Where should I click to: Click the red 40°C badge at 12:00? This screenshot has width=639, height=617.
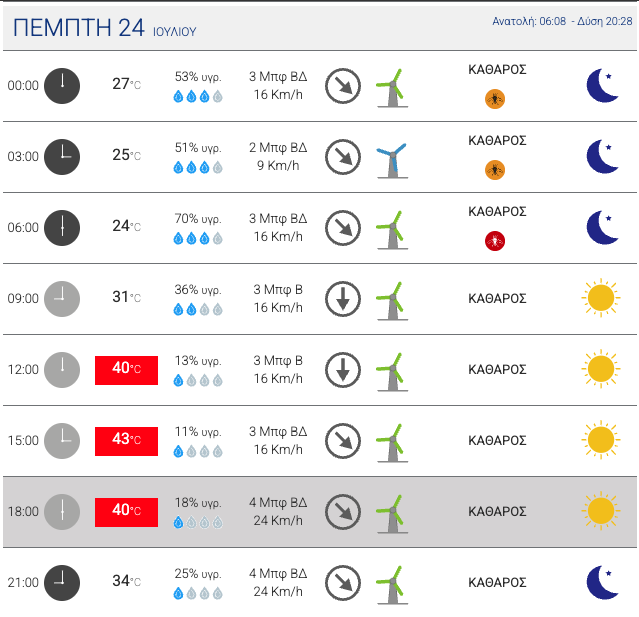pos(126,369)
